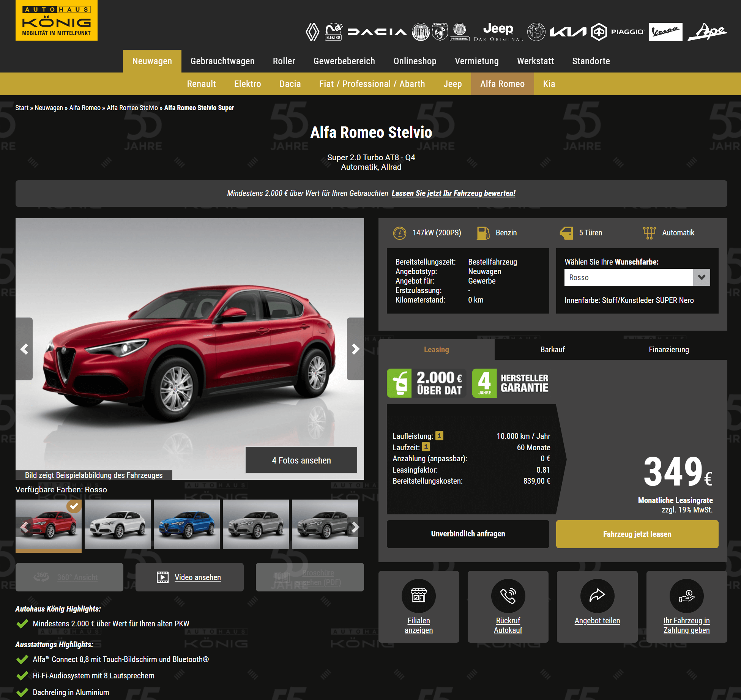The width and height of the screenshot is (741, 700).
Task: Click the Alfa Romeo emblem in header
Action: coord(536,32)
